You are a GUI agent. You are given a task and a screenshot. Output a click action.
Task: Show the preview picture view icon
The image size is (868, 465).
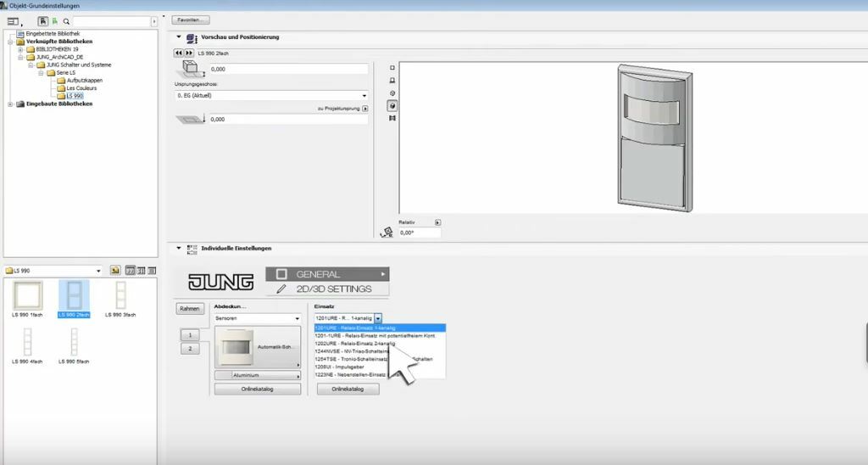[x=392, y=118]
